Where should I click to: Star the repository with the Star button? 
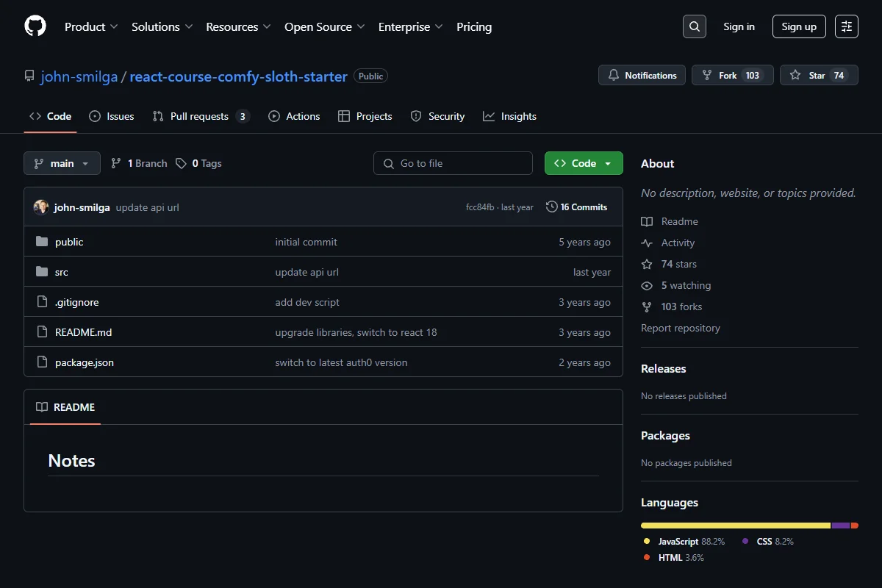(819, 75)
